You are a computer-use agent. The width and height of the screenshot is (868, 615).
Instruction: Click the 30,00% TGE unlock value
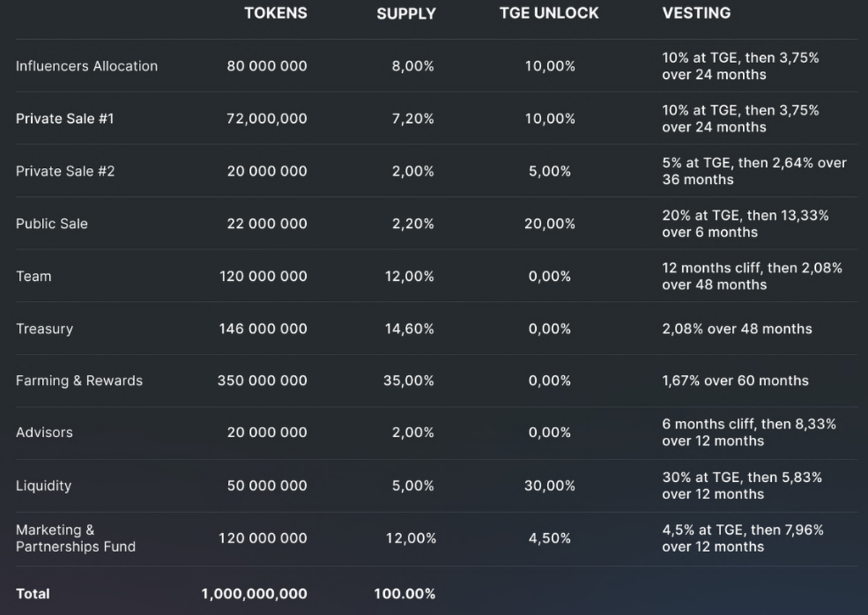click(x=550, y=485)
